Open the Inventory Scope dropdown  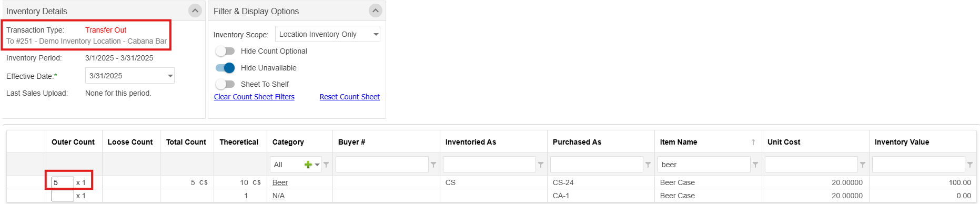pyautogui.click(x=327, y=34)
